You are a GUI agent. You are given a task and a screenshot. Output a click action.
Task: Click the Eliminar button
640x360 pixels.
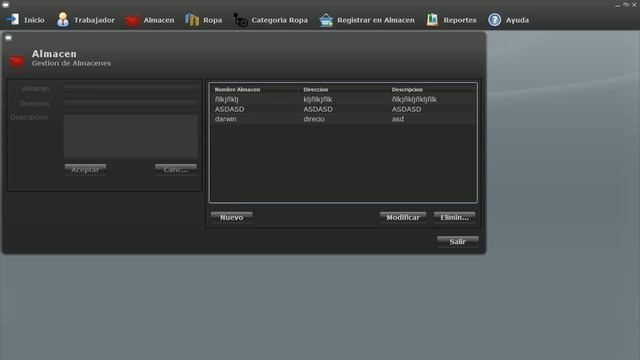[454, 217]
